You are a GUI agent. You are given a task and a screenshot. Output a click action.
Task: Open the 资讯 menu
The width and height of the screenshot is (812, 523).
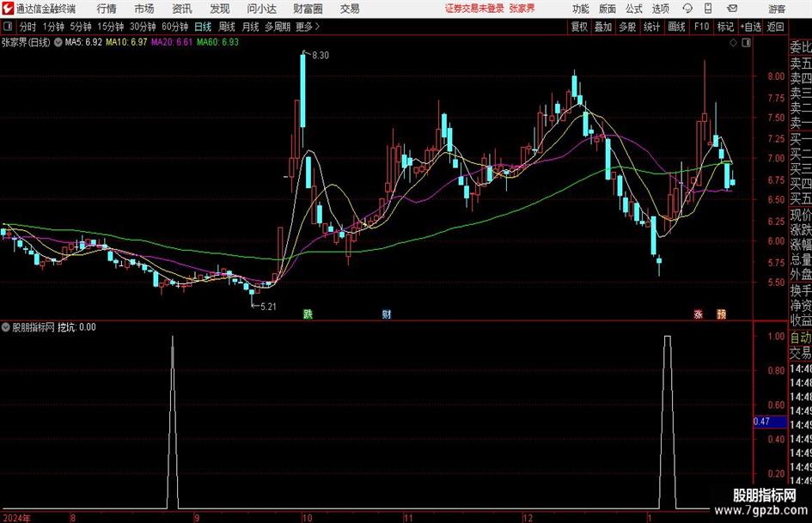[x=182, y=9]
